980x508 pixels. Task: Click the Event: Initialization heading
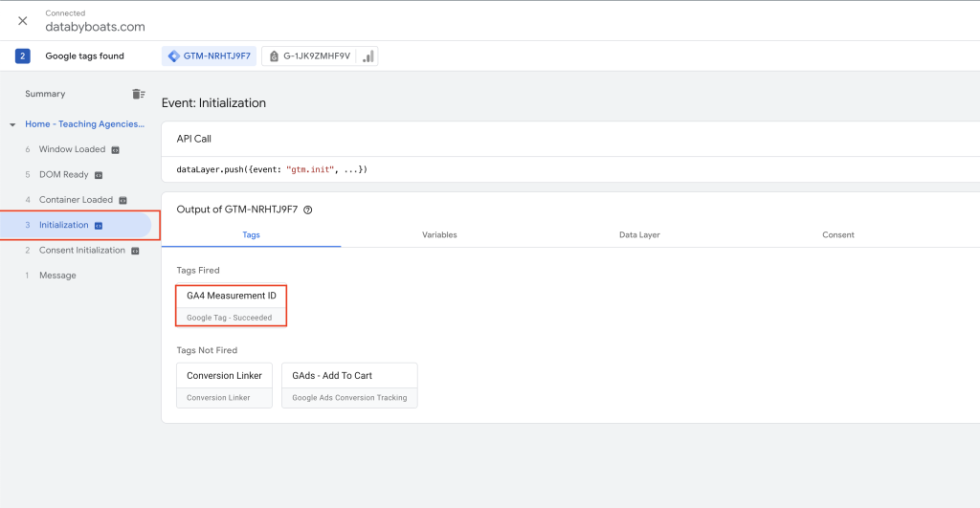tap(213, 103)
